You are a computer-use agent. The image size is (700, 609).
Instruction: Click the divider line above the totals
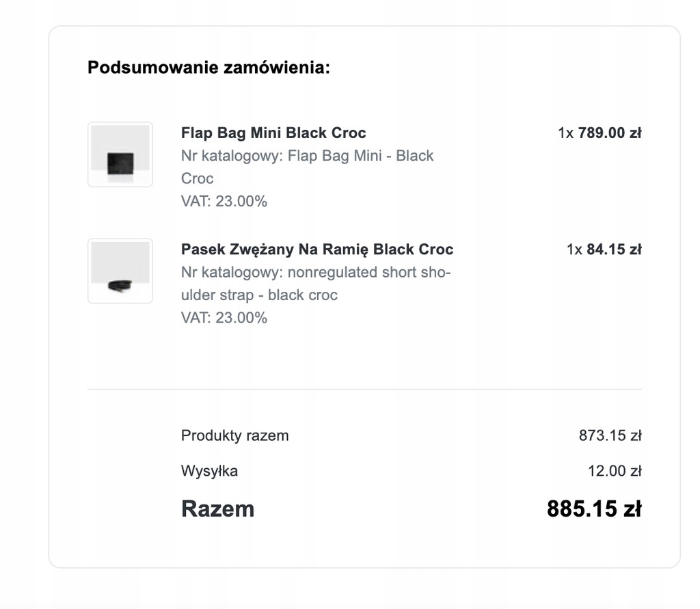[x=364, y=390]
